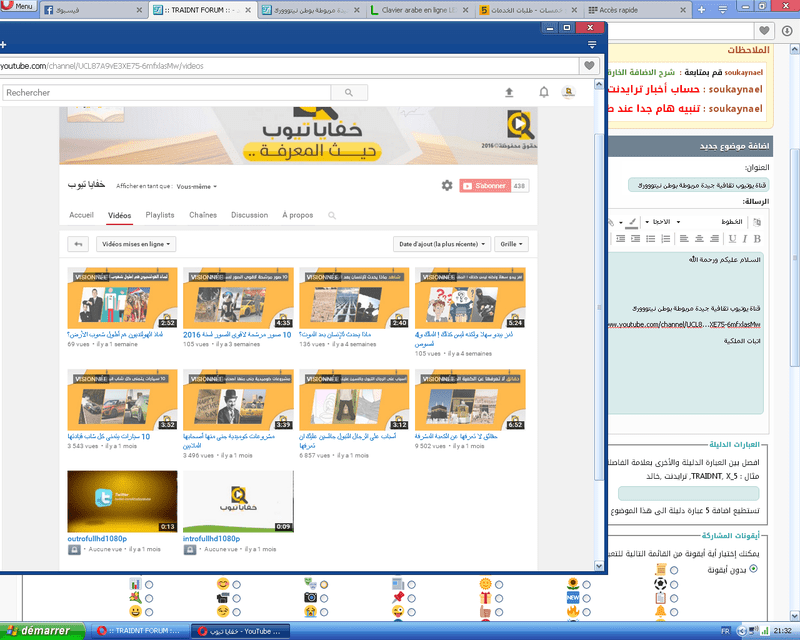Switch to the Playlists channel tab
Viewport: 800px width, 640px height.
point(160,215)
